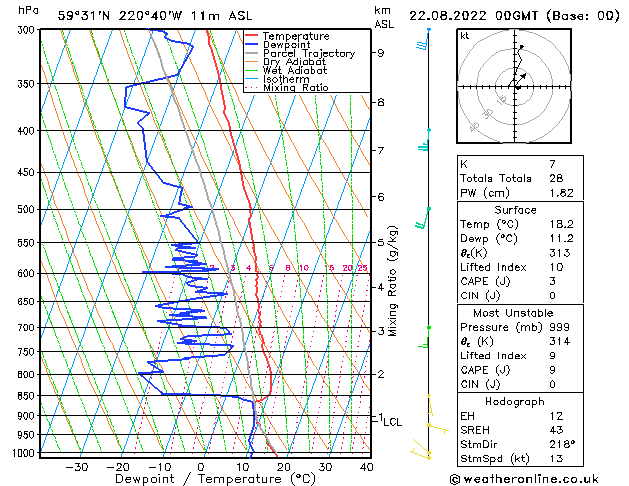Click the −30 temperature axis label

[x=76, y=467]
